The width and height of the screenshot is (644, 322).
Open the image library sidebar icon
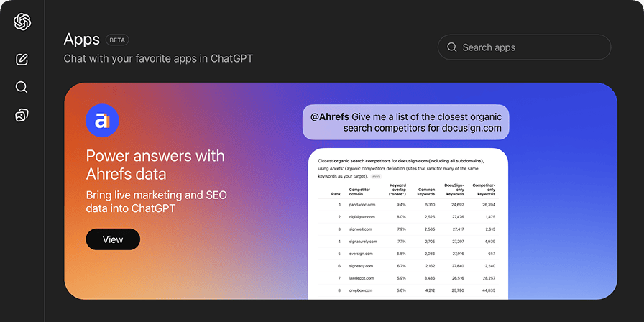point(22,115)
